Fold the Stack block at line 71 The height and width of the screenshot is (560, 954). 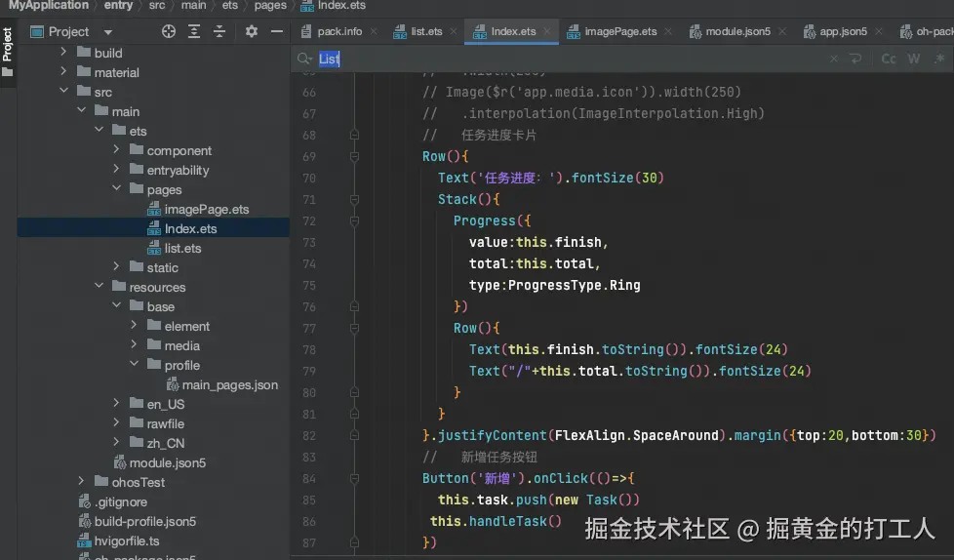pyautogui.click(x=354, y=200)
